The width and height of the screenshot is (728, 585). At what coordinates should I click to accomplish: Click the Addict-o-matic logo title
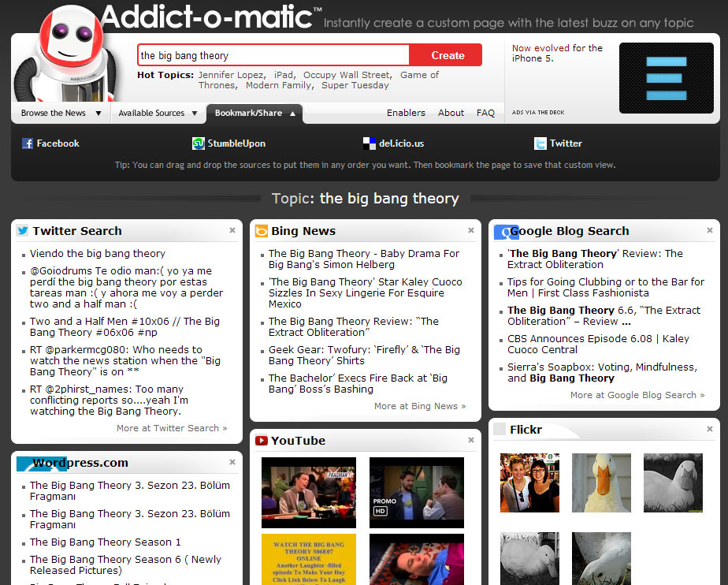tap(211, 17)
